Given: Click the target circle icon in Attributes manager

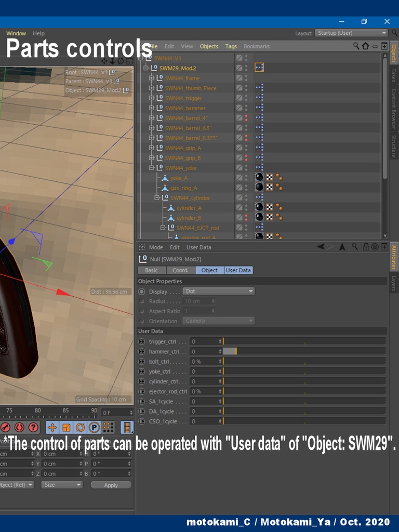Looking at the screenshot, I should point(375,247).
